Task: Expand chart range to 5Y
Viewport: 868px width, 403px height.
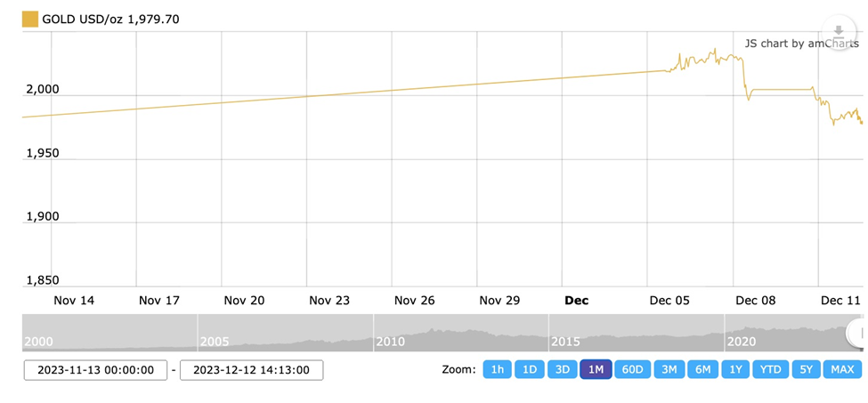Action: point(806,369)
